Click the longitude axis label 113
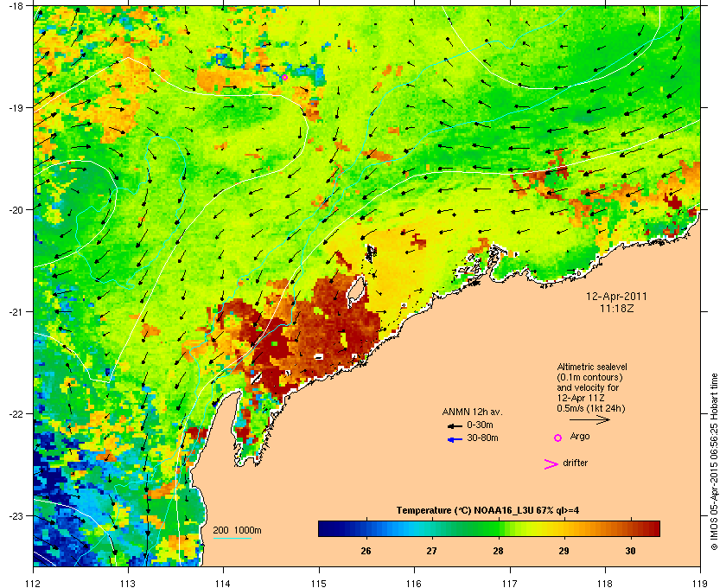This screenshot has width=726, height=588. click(128, 583)
